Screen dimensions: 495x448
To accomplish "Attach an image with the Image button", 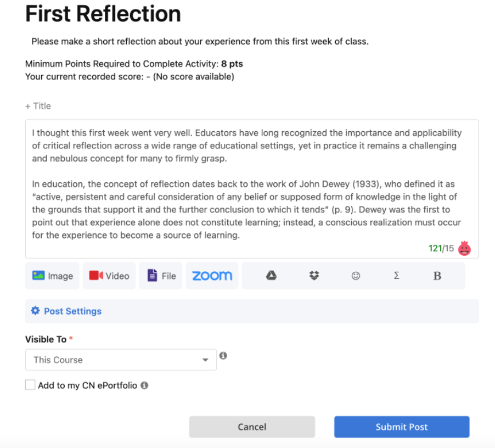I will [x=52, y=276].
